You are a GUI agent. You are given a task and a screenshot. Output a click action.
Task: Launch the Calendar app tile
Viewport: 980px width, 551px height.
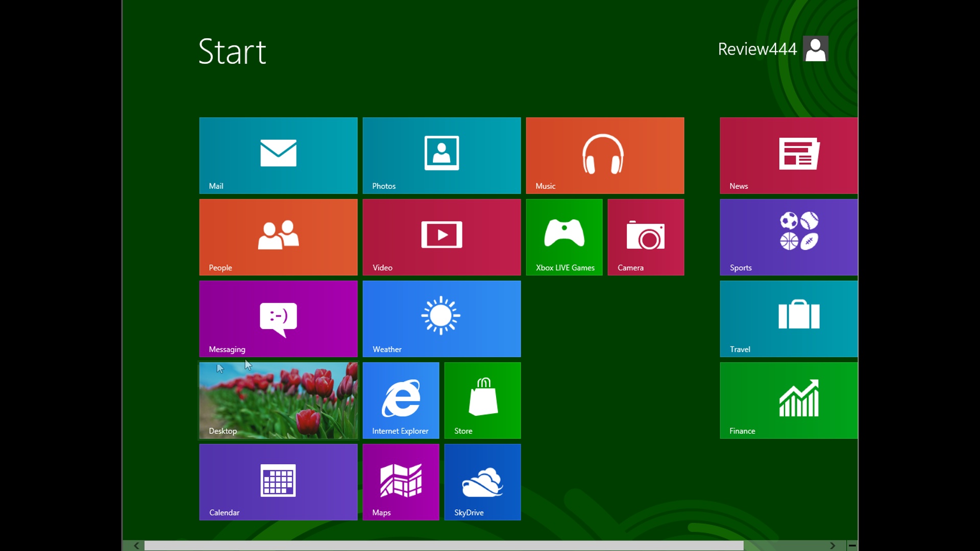click(278, 482)
